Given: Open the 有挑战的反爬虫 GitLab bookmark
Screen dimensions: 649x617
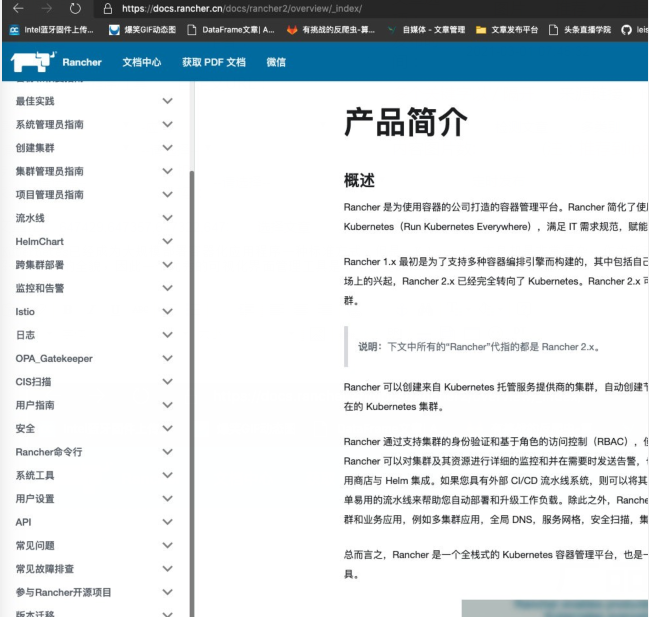Looking at the screenshot, I should tap(331, 30).
